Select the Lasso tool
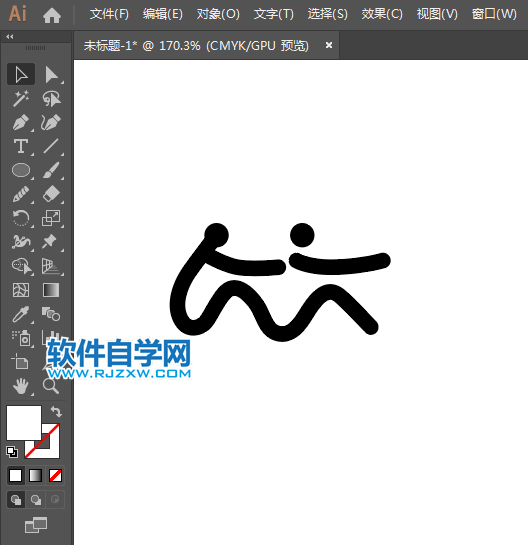528x545 pixels. tap(51, 99)
